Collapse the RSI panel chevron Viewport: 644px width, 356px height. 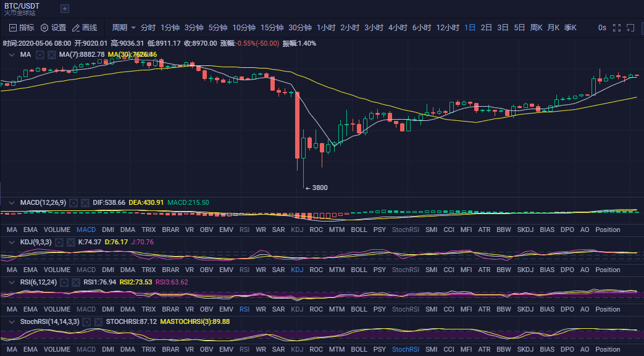(x=12, y=282)
